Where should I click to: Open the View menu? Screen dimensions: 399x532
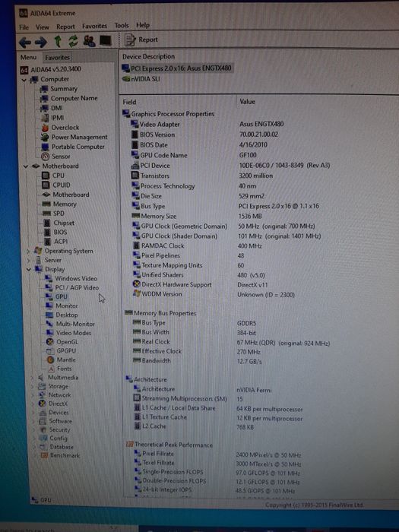coord(43,27)
